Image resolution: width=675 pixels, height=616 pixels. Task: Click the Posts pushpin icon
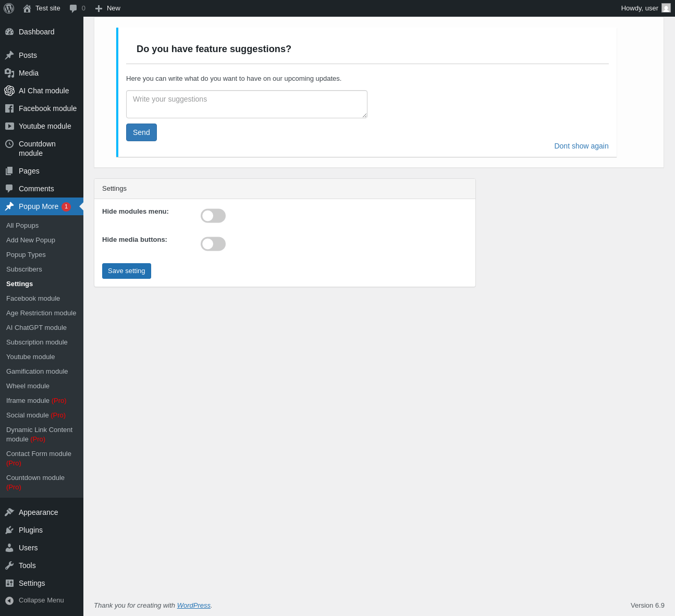9,55
